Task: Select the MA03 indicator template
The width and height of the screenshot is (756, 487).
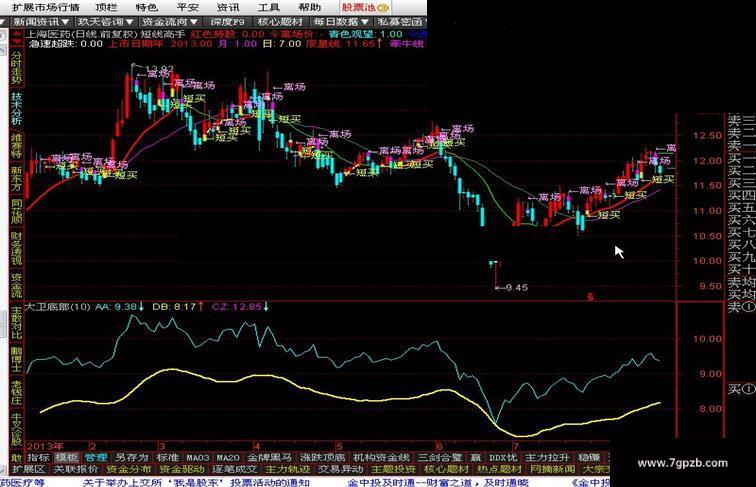Action: tap(198, 457)
